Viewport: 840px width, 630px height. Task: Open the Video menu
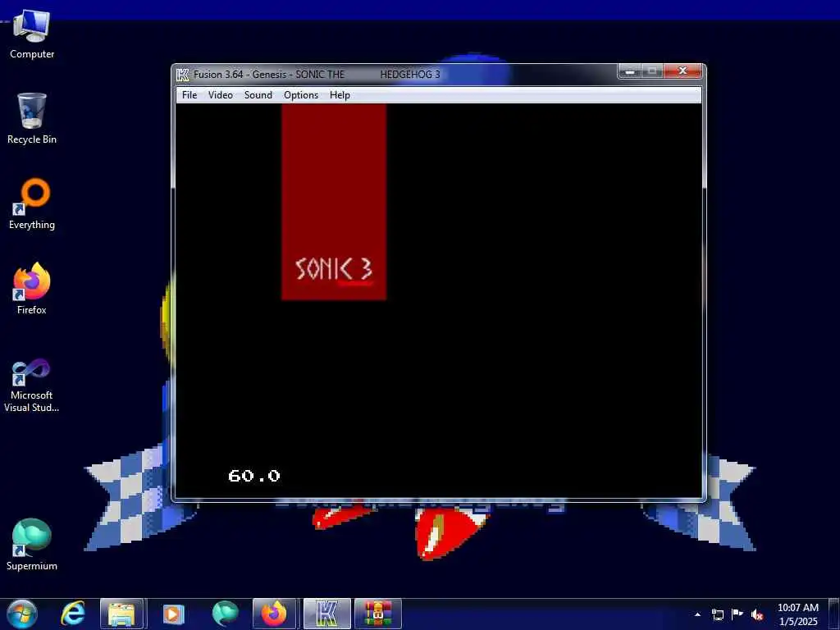tap(220, 95)
